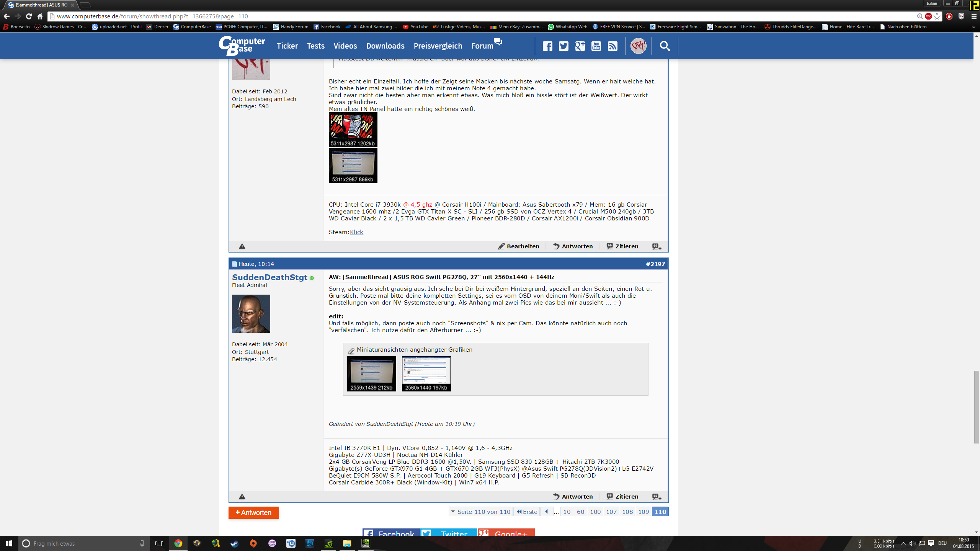Bookmark page with the star icon

click(937, 16)
